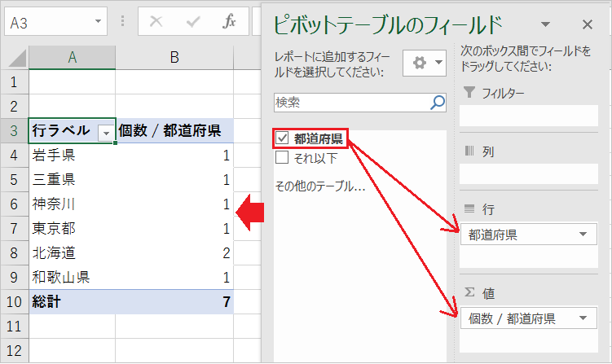The width and height of the screenshot is (612, 364).
Task: Open the field list tools gear menu
Action: (425, 63)
